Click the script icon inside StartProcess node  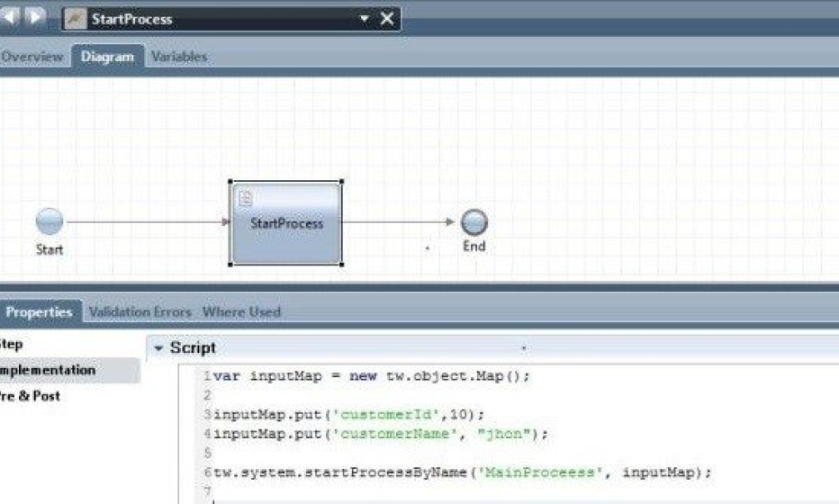point(245,198)
